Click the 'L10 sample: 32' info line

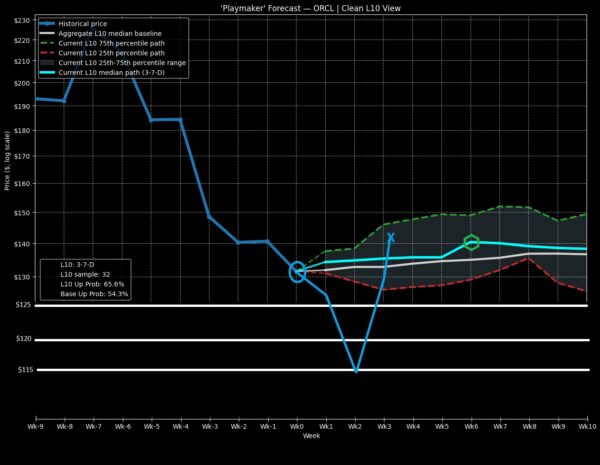(85, 274)
